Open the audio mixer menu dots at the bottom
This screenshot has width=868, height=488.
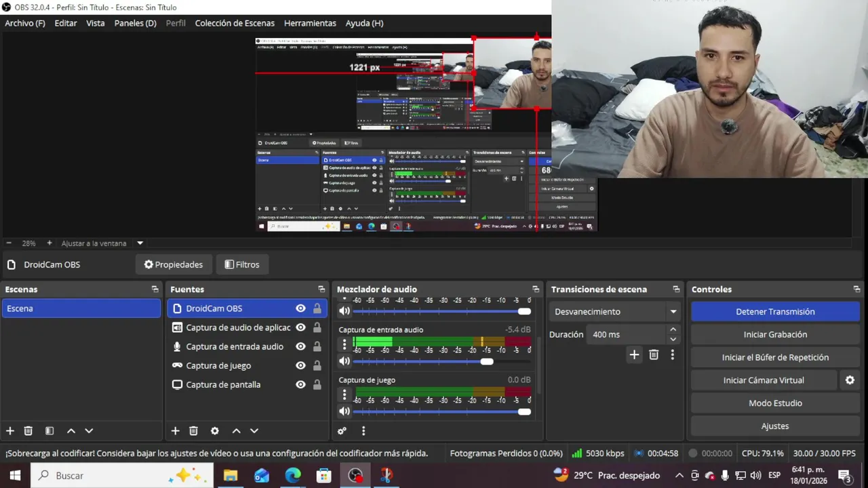[363, 430]
